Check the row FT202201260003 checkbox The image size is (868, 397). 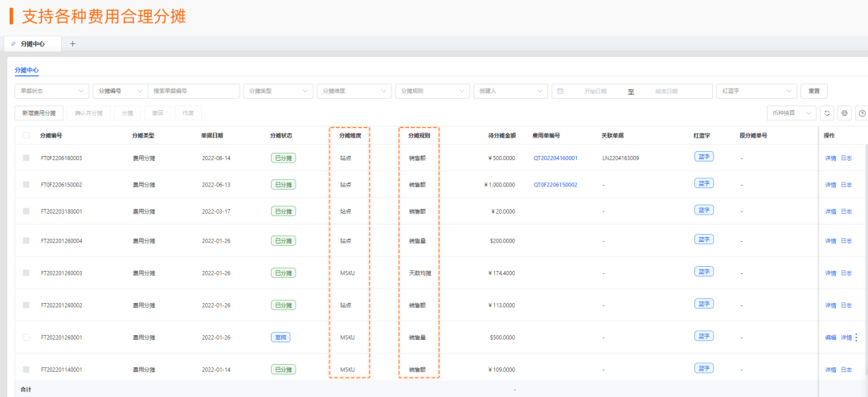pyautogui.click(x=26, y=272)
